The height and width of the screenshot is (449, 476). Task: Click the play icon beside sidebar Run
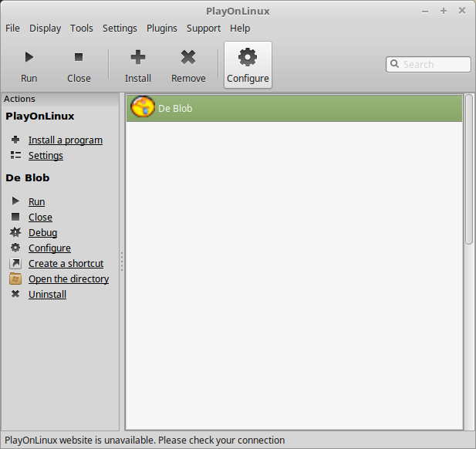[x=15, y=201]
